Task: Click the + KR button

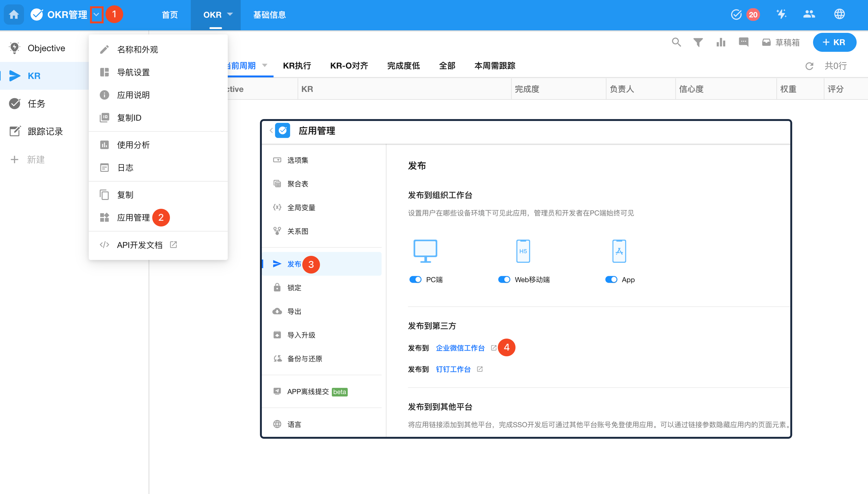Action: (834, 42)
